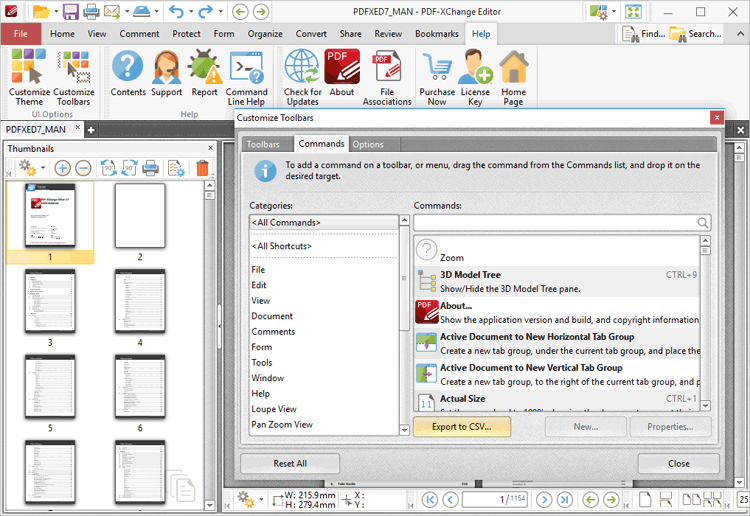
Task: Expand Redo history dropdown arrow
Action: pyautogui.click(x=221, y=11)
